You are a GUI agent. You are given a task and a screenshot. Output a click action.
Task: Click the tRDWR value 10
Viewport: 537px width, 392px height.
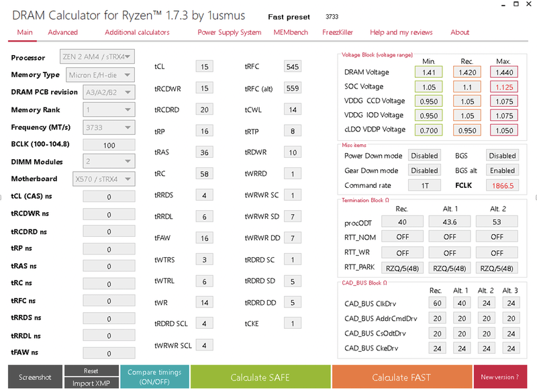pyautogui.click(x=293, y=152)
